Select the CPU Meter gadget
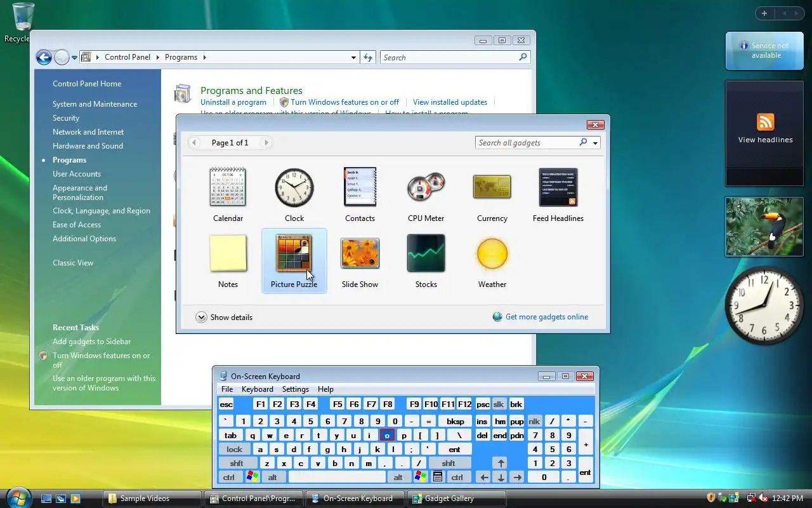Image resolution: width=812 pixels, height=508 pixels. (x=426, y=188)
